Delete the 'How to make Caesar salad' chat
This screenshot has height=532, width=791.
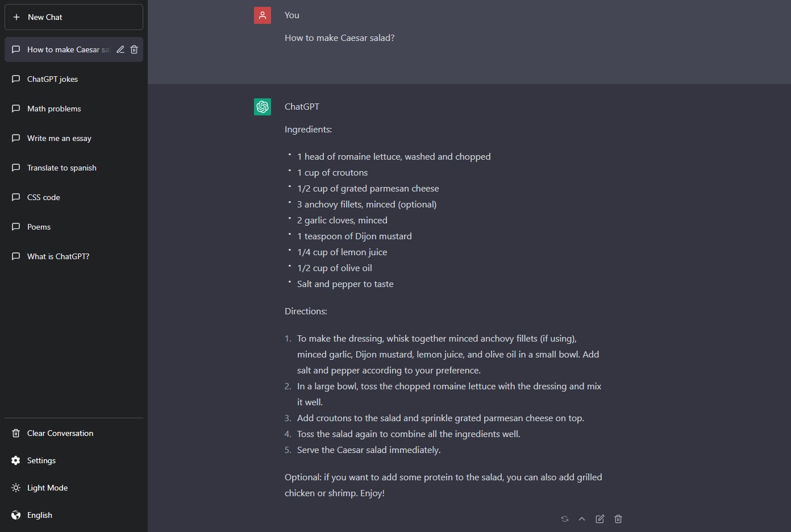tap(134, 49)
